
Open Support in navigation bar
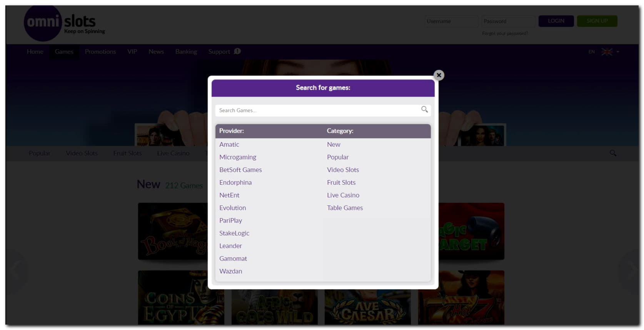219,51
